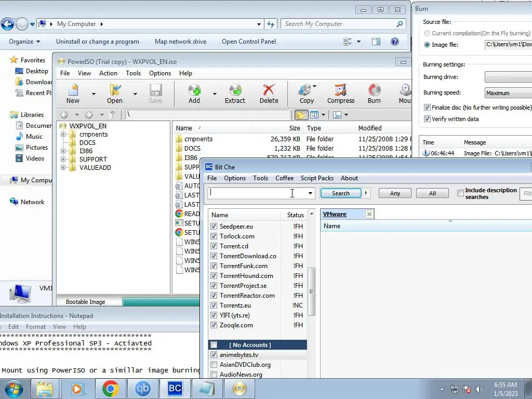The height and width of the screenshot is (399, 532).
Task: Select the Image file radio button
Action: pos(427,45)
